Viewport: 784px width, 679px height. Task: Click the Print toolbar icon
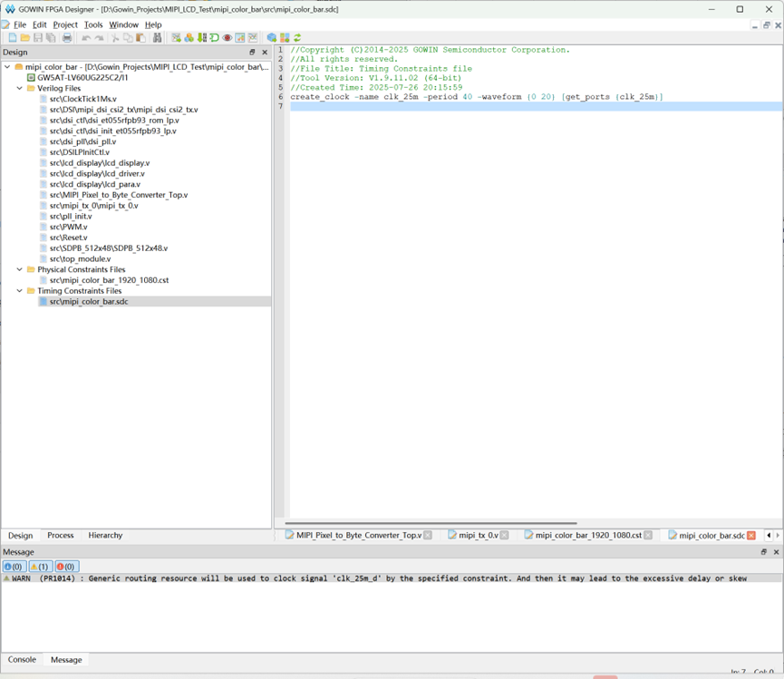point(67,37)
